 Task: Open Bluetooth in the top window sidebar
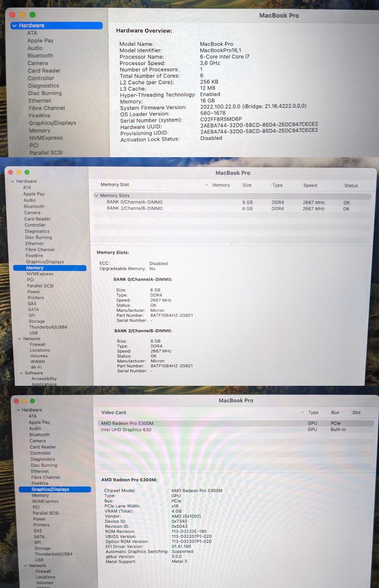click(x=40, y=56)
